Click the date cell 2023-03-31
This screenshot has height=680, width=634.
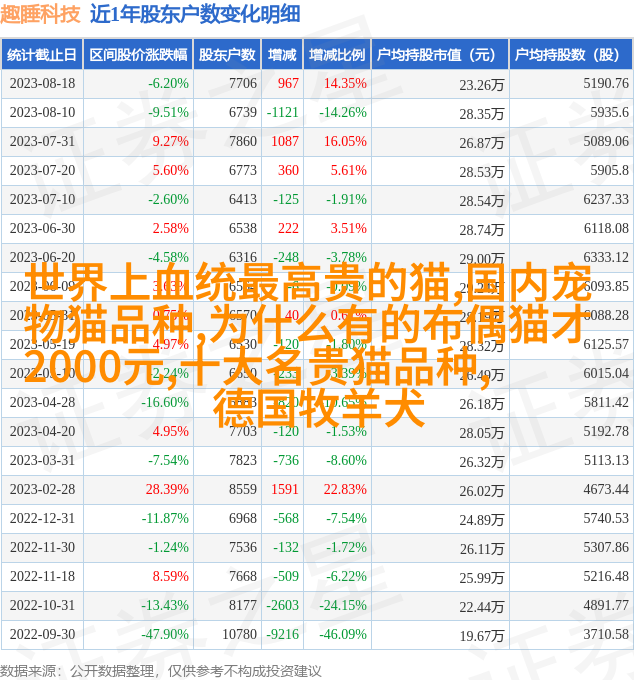(x=42, y=460)
